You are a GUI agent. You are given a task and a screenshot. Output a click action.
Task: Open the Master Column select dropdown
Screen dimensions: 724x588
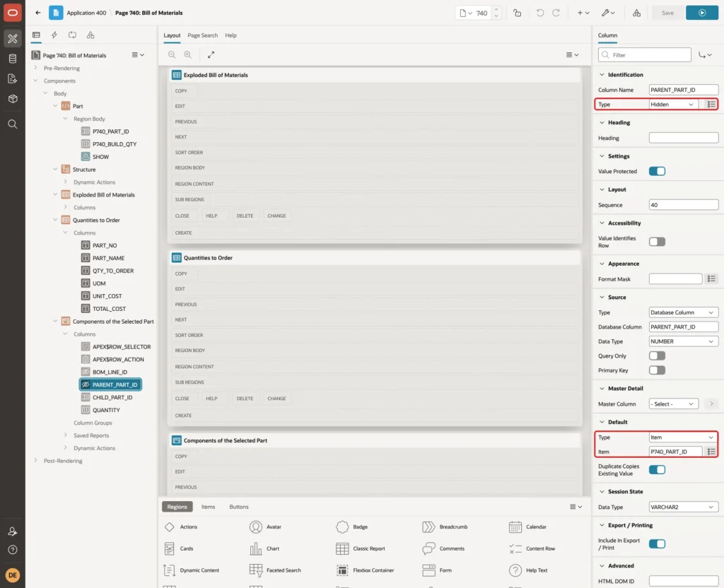tap(673, 404)
